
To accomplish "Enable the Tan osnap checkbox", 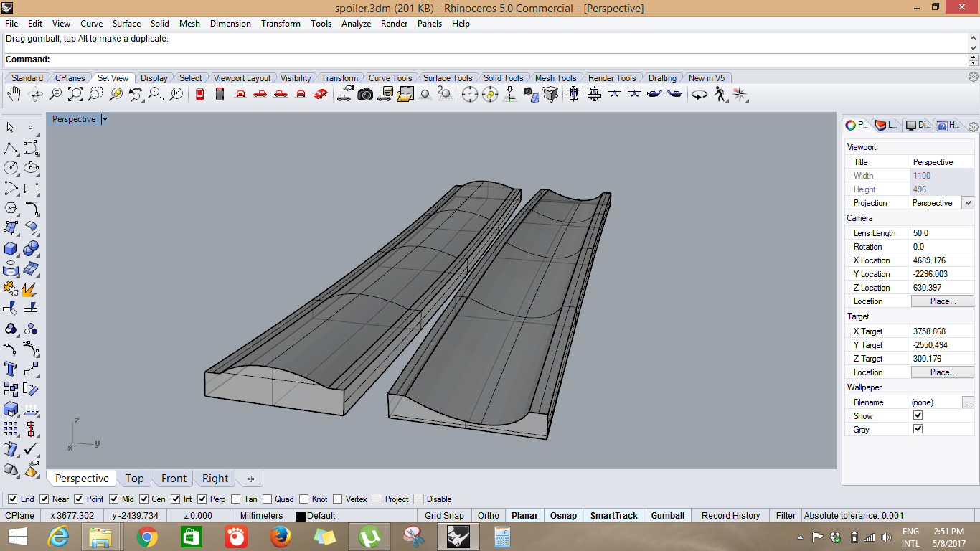I will point(236,499).
